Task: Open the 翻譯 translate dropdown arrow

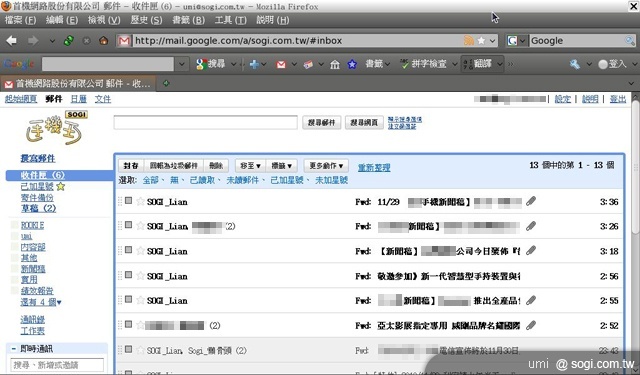Action: 500,64
